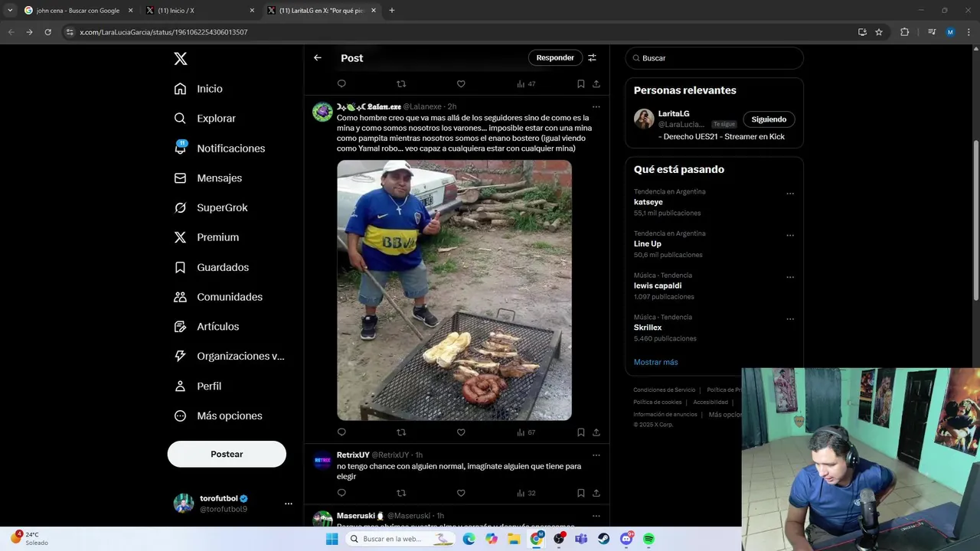Open more options for lewis capaldi trend
The image size is (980, 551).
(790, 277)
